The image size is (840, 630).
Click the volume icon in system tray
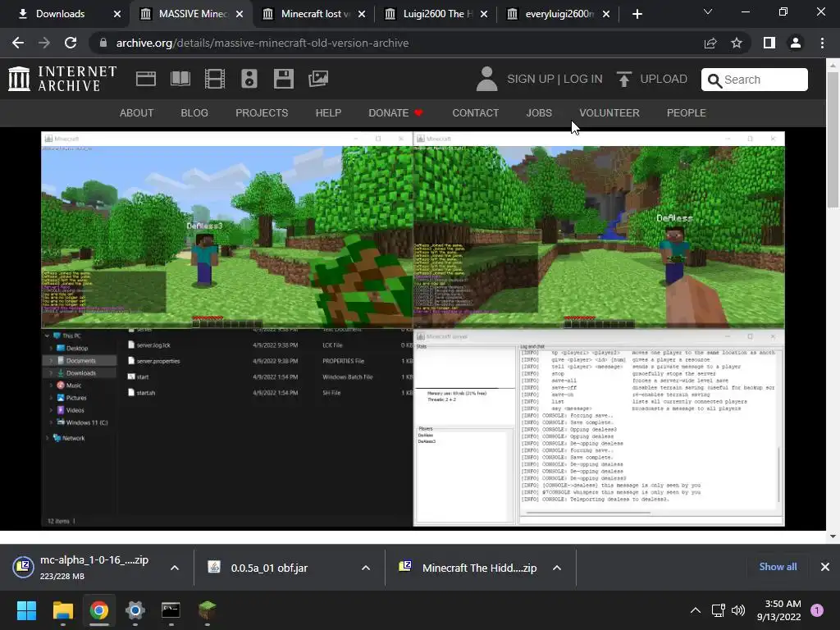tap(738, 610)
